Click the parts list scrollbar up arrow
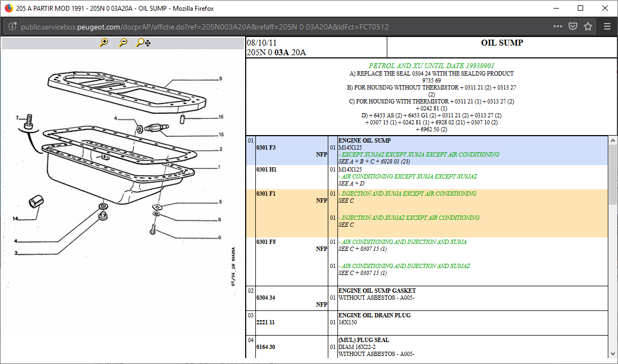The image size is (618, 364). [x=613, y=140]
